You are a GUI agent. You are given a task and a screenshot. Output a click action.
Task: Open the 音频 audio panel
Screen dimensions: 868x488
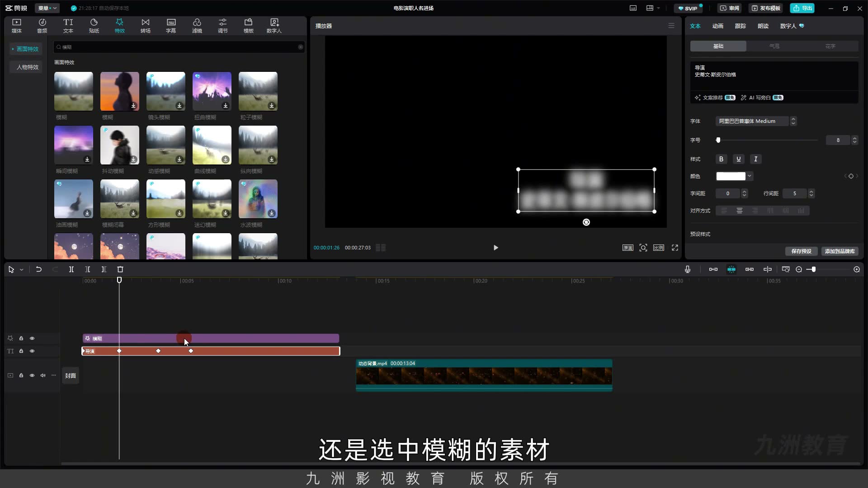coord(42,26)
